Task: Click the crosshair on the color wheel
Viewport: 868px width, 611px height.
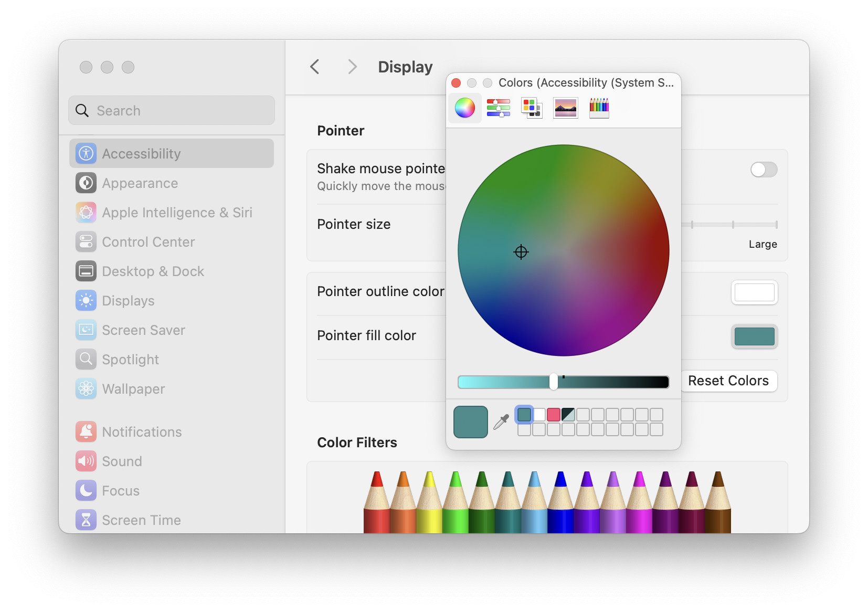Action: 521,252
